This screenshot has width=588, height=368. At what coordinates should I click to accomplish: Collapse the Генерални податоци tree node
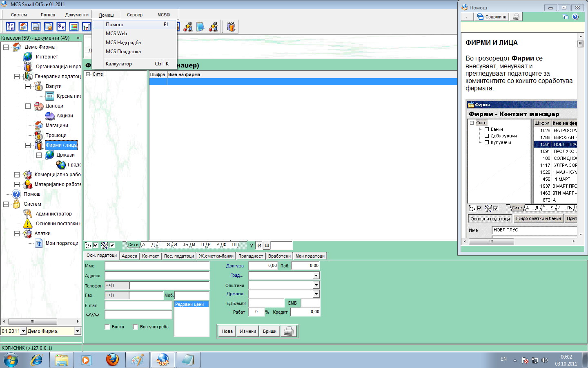17,76
